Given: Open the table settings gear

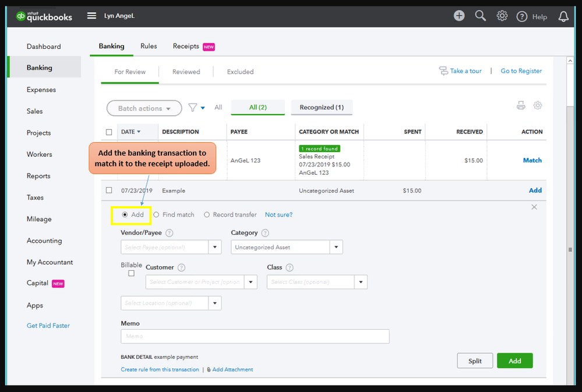Looking at the screenshot, I should [x=538, y=105].
